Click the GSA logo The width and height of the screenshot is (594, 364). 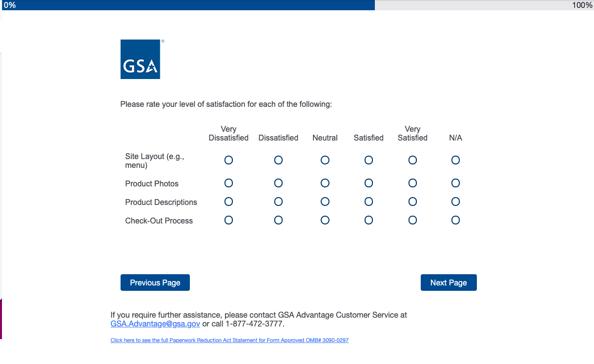(x=140, y=59)
